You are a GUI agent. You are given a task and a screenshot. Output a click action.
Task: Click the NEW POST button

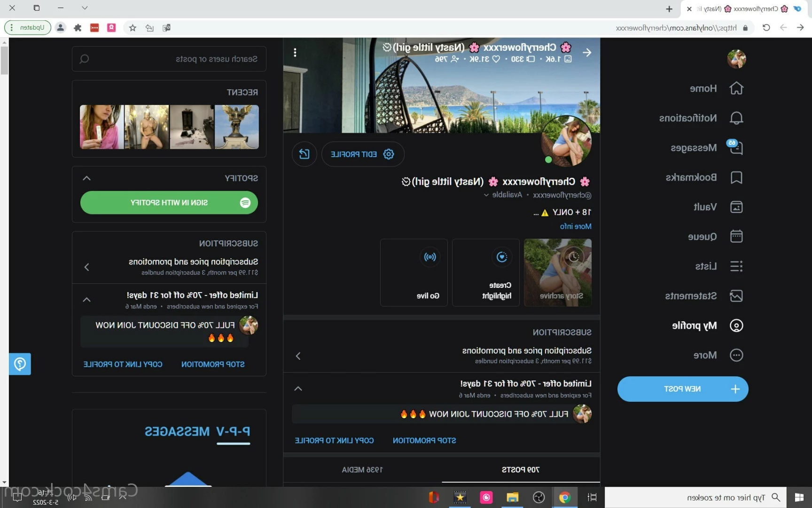coord(683,389)
